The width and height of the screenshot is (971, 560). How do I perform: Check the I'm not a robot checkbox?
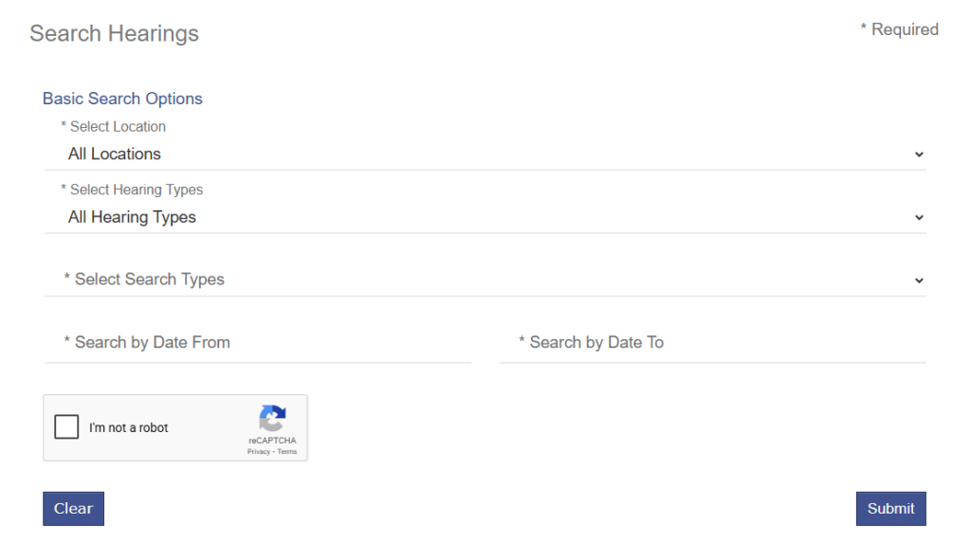(x=66, y=427)
